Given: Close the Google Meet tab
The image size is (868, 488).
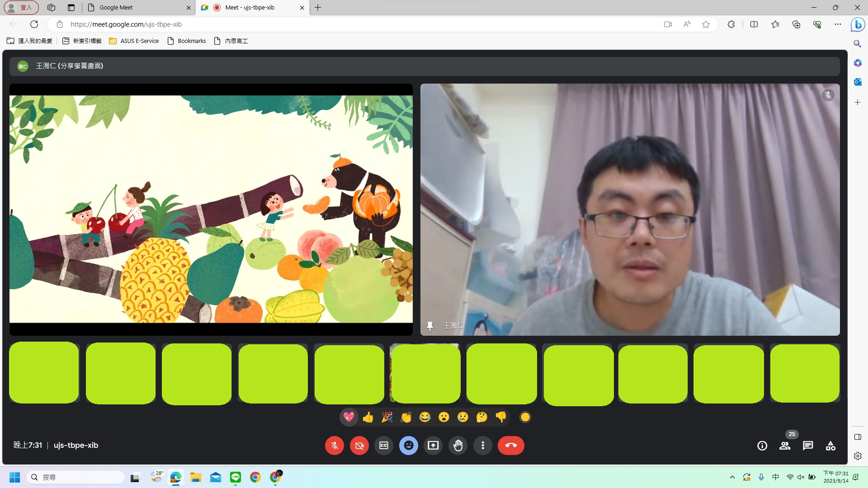Looking at the screenshot, I should click(189, 8).
